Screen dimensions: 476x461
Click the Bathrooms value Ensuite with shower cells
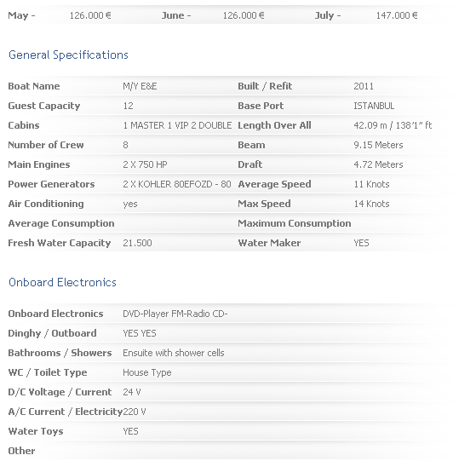point(174,353)
